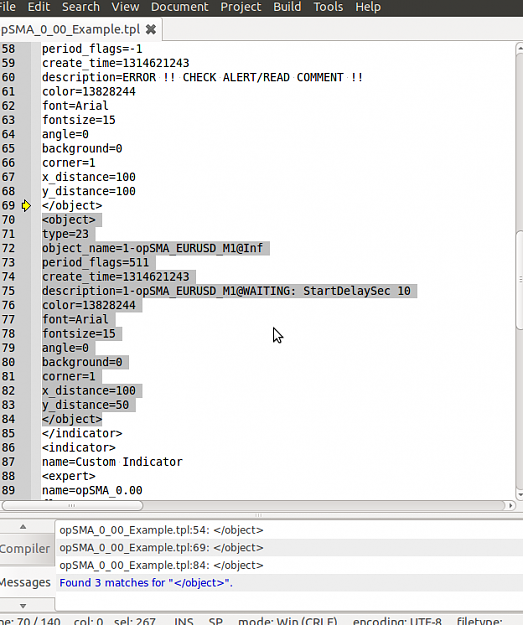Click the create_time=1314621243 text on line 59
This screenshot has height=625, width=523.
tap(116, 63)
